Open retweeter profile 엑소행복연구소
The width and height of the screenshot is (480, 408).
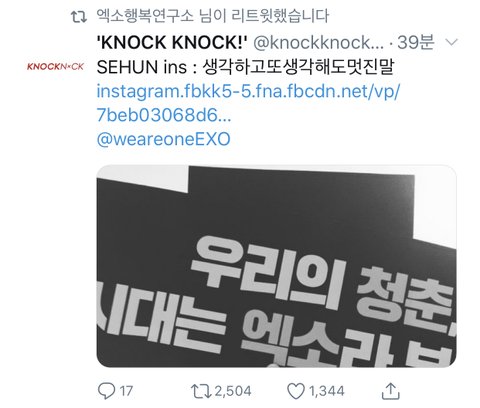click(x=145, y=16)
